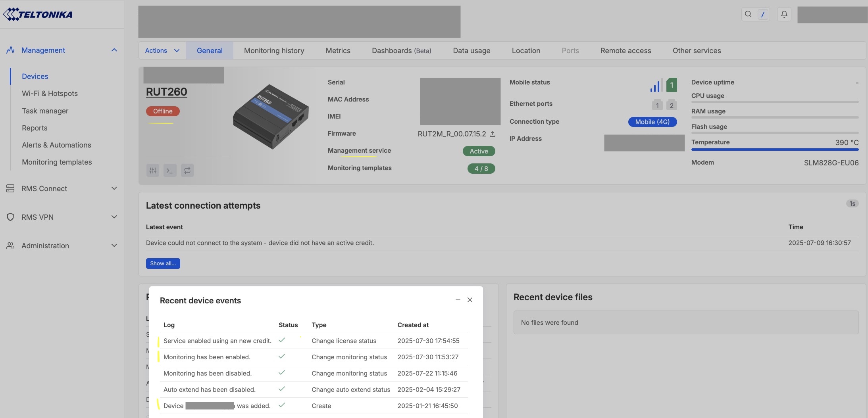Click Show all... connection attempts button
The image size is (868, 418).
click(163, 263)
